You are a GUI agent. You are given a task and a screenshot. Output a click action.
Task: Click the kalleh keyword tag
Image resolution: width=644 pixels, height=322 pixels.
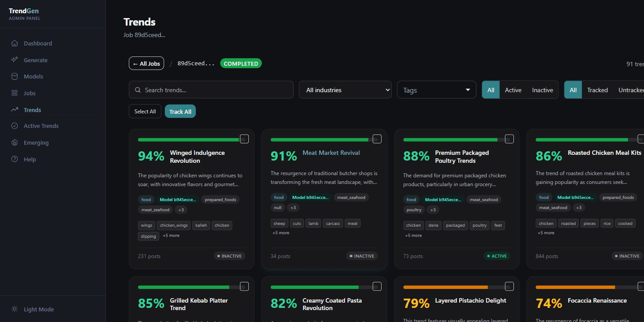point(201,225)
